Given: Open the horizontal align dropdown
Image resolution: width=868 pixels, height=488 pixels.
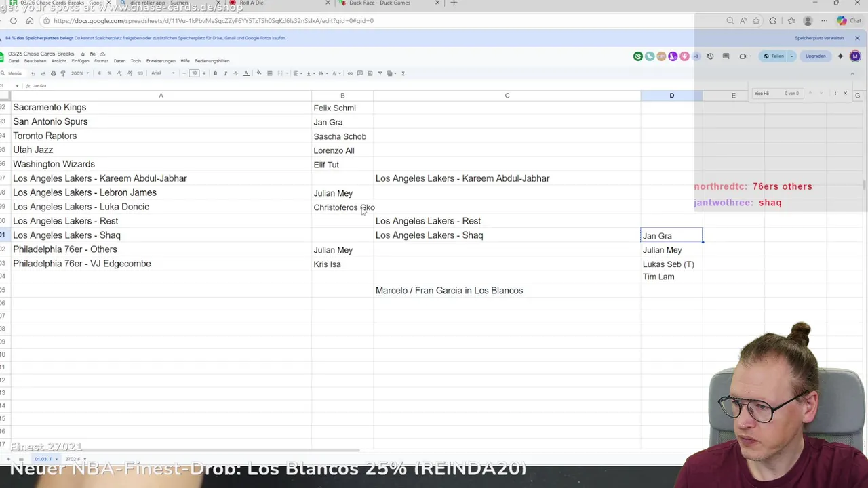Looking at the screenshot, I should coord(297,73).
